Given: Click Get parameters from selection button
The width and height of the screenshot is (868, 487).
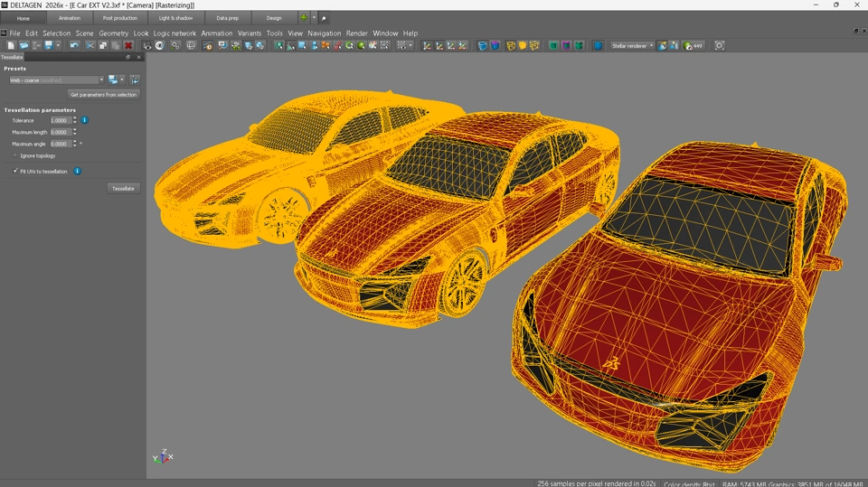Looking at the screenshot, I should point(103,95).
